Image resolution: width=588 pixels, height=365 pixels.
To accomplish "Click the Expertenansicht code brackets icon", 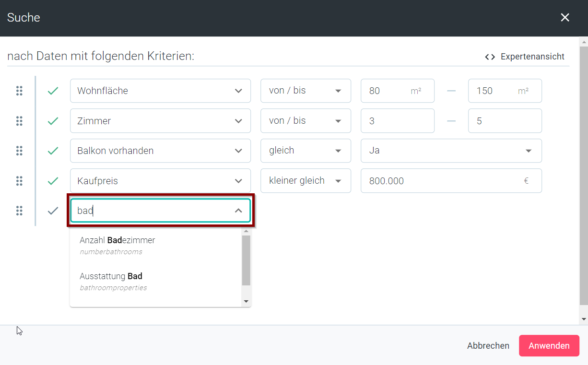I will click(x=490, y=57).
